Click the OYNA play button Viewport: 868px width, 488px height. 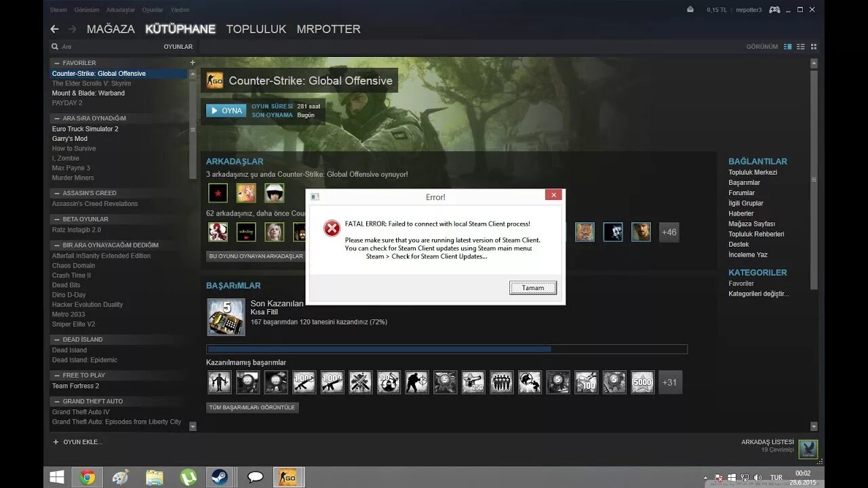click(226, 110)
